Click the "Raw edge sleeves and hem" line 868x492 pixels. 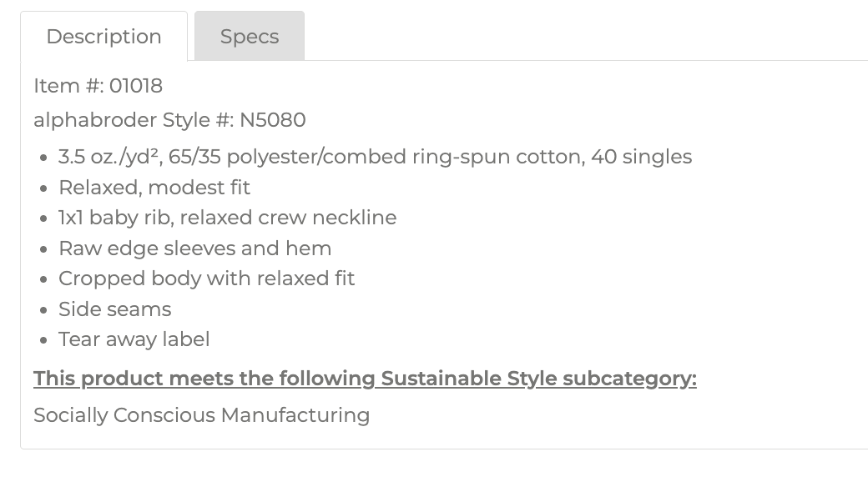194,249
